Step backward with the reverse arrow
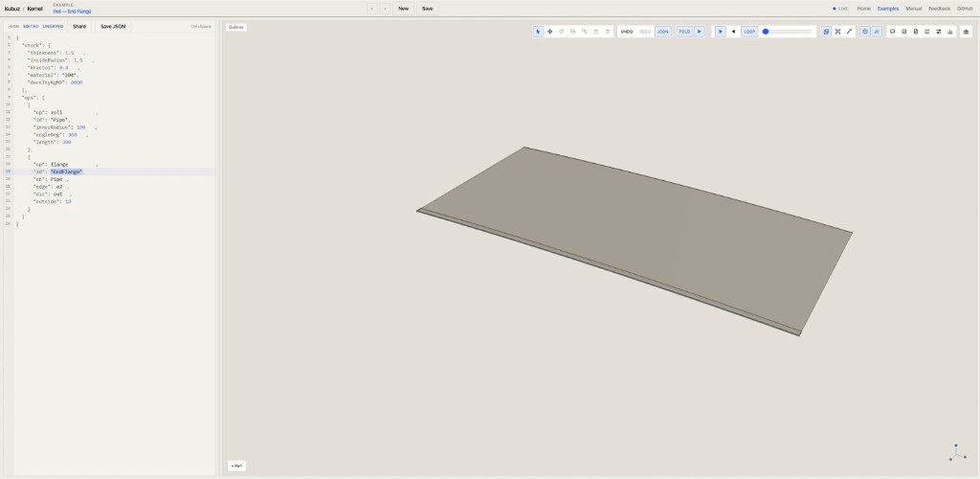 tap(733, 32)
